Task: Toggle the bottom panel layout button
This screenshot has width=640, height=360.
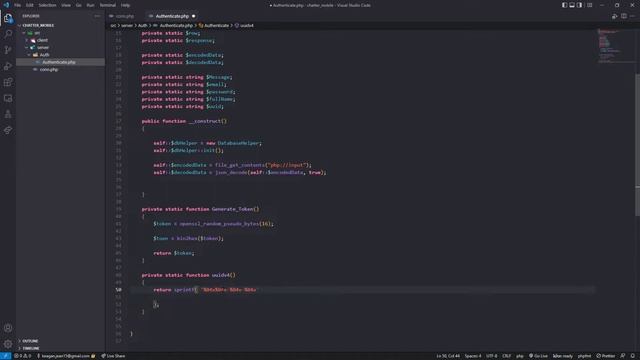Action: 572,5
